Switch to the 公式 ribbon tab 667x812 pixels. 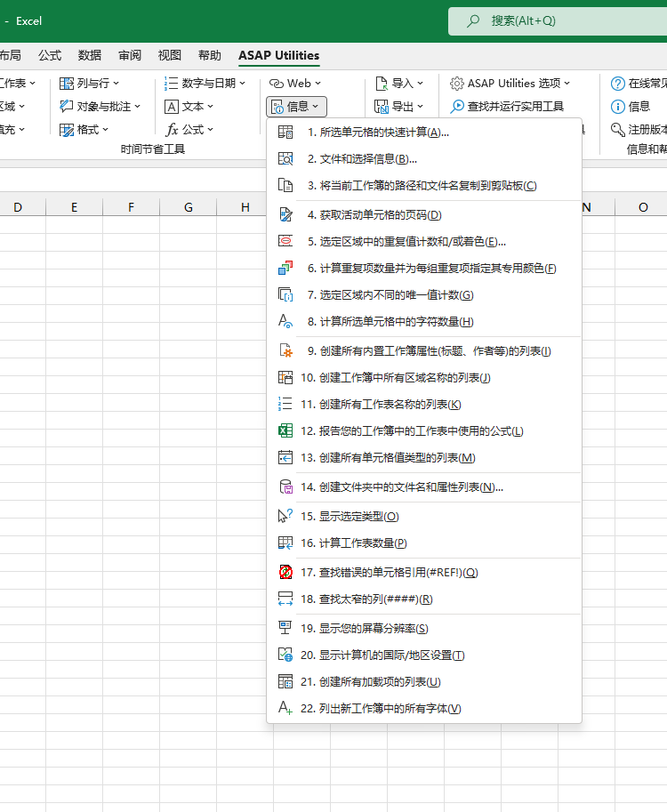coord(50,55)
